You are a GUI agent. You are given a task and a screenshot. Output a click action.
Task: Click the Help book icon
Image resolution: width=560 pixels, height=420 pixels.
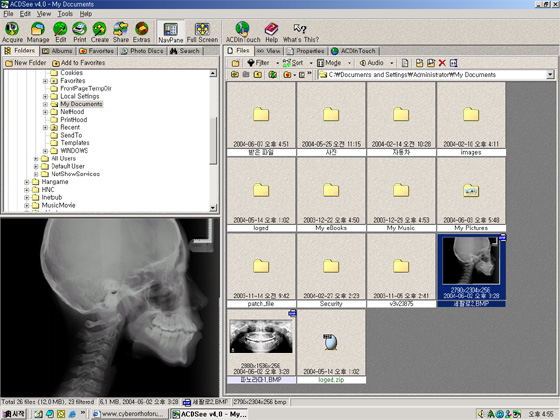[x=271, y=32]
